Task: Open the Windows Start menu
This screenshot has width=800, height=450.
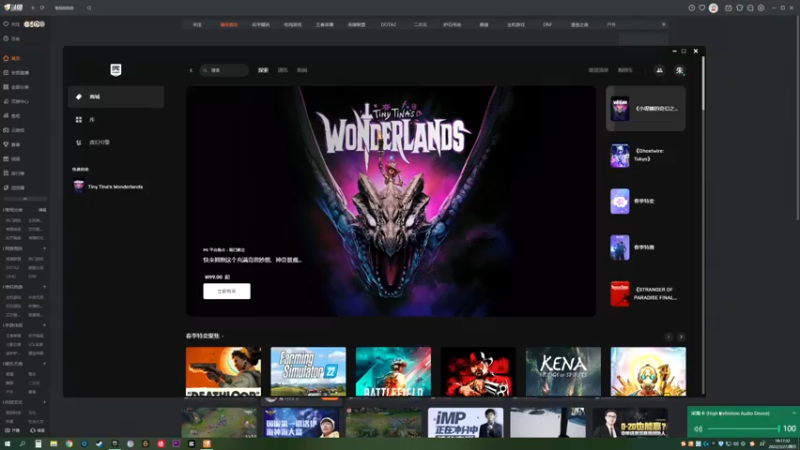Action: coord(7,444)
